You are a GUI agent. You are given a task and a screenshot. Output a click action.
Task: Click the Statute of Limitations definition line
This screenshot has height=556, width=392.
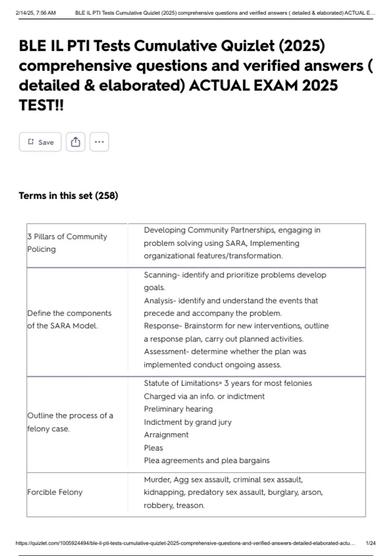click(228, 383)
